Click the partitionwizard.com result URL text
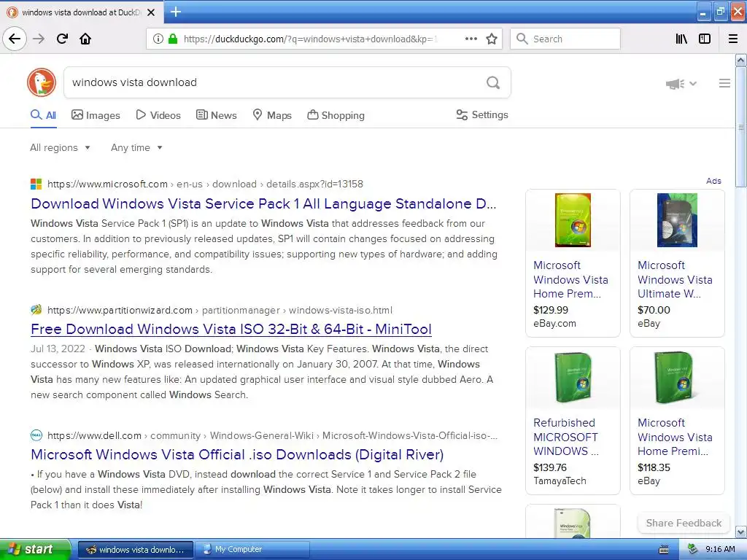 point(220,310)
